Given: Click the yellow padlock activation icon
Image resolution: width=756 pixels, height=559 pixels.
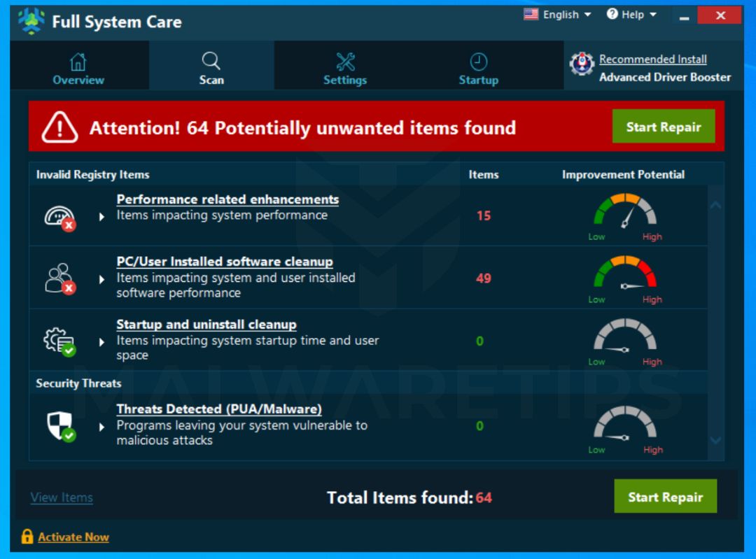Looking at the screenshot, I should tap(27, 537).
